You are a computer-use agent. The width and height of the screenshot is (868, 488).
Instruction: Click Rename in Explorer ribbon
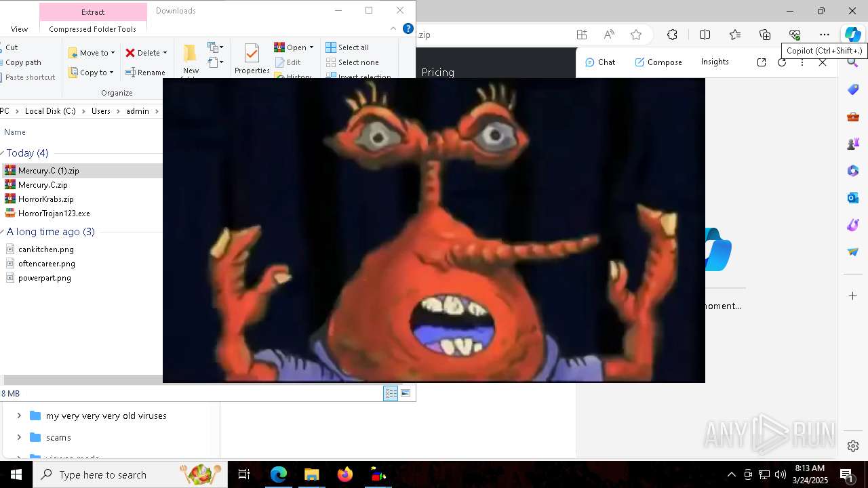(x=145, y=73)
